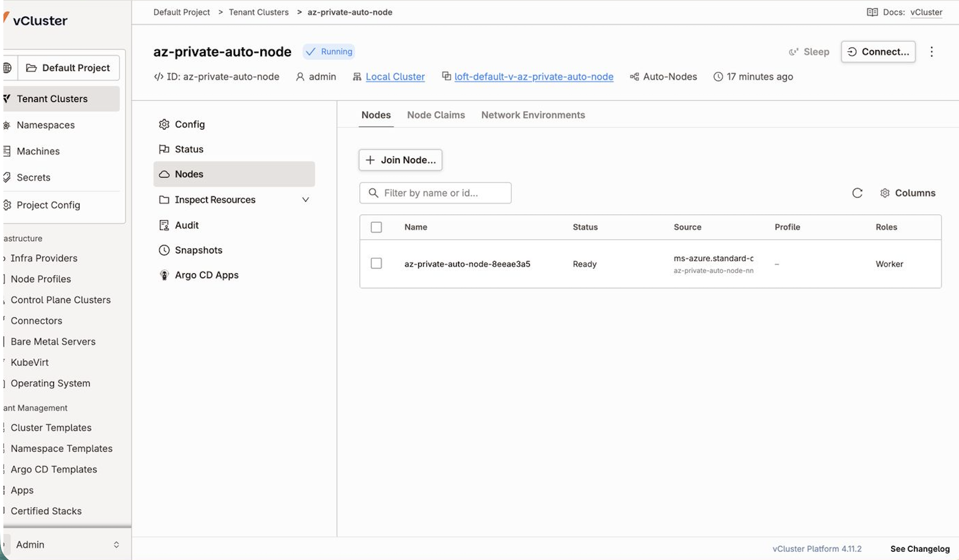This screenshot has width=959, height=560.
Task: Click the Argo CD Apps icon
Action: 164,275
